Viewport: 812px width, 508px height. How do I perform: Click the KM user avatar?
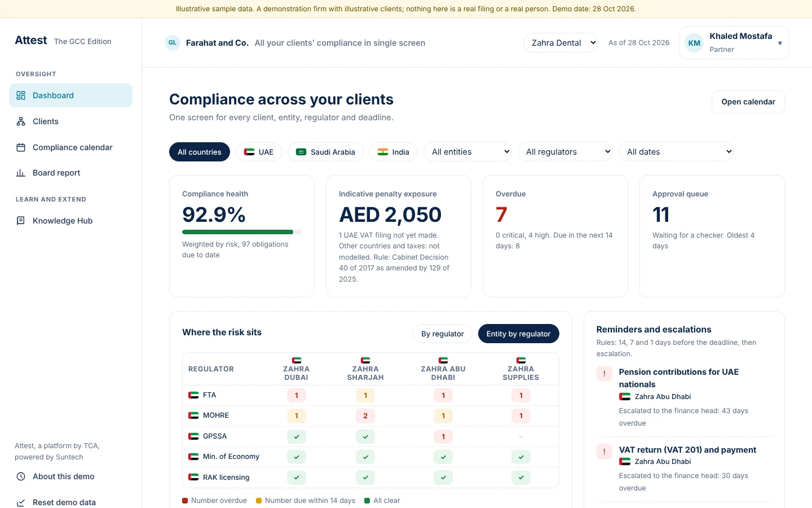694,43
